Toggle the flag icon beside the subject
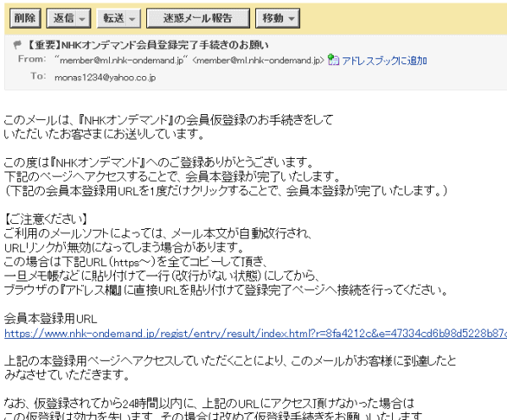507x420 pixels. pos(18,45)
